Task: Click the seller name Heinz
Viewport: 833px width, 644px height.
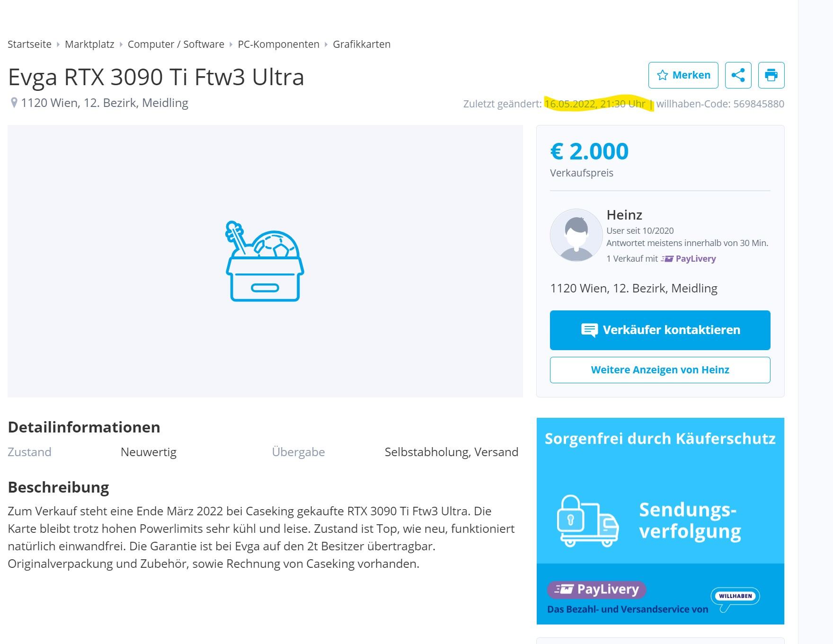Action: click(x=624, y=215)
